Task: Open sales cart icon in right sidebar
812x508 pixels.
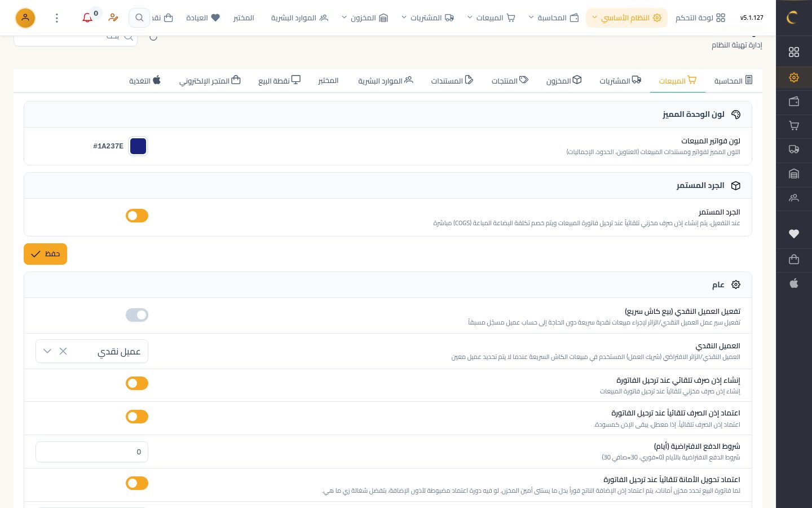Action: (x=794, y=126)
